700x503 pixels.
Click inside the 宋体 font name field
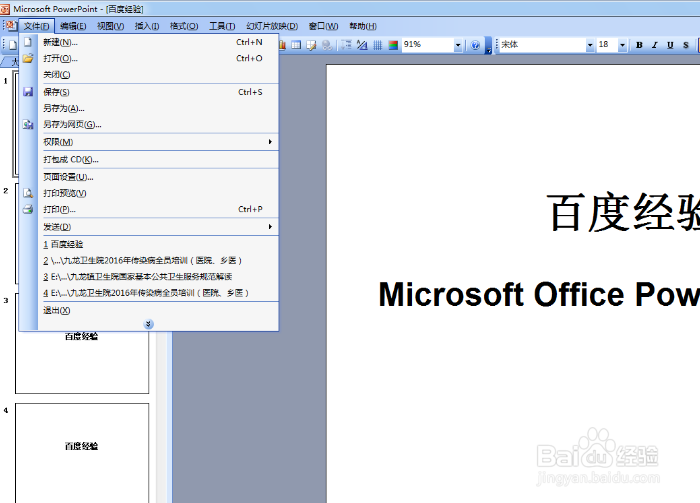[x=542, y=45]
